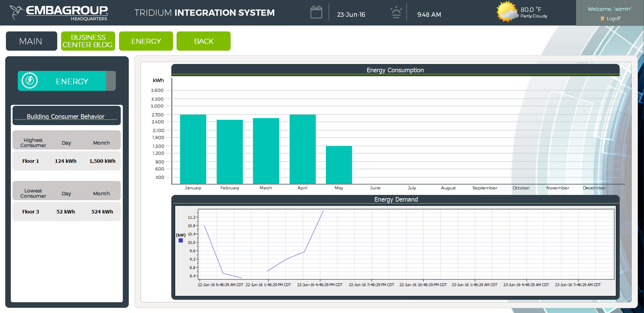This screenshot has height=313, width=644.
Task: Click the lightning bolt energy icon
Action: click(30, 81)
